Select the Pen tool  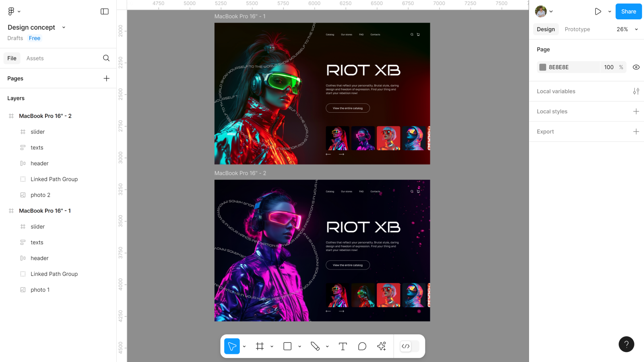coord(315,346)
